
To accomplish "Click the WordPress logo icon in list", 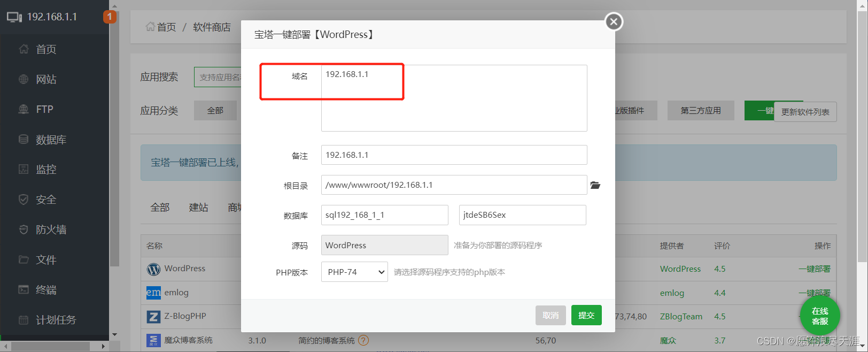I will (x=153, y=269).
